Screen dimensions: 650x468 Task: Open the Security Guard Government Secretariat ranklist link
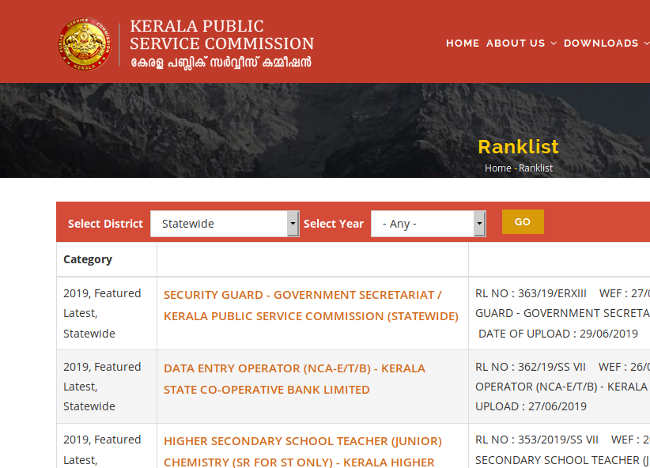point(311,306)
